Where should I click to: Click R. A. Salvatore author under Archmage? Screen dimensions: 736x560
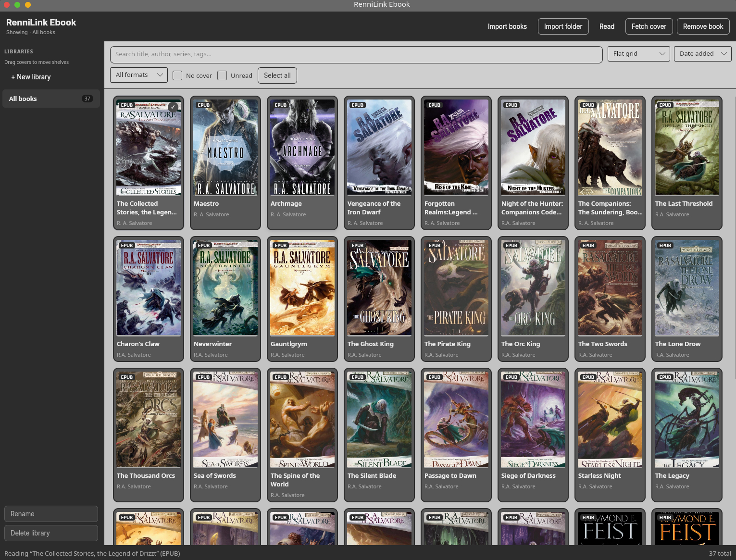pyautogui.click(x=288, y=214)
